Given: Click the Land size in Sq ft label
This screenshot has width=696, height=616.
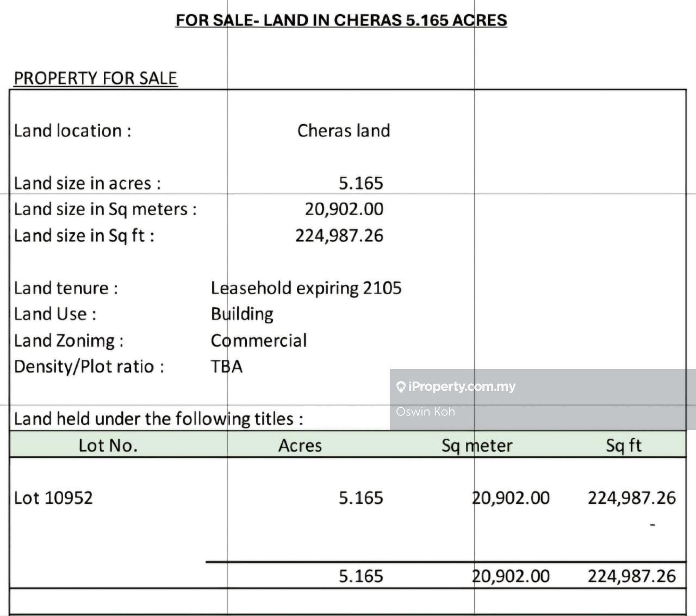Looking at the screenshot, I should click(x=84, y=235).
